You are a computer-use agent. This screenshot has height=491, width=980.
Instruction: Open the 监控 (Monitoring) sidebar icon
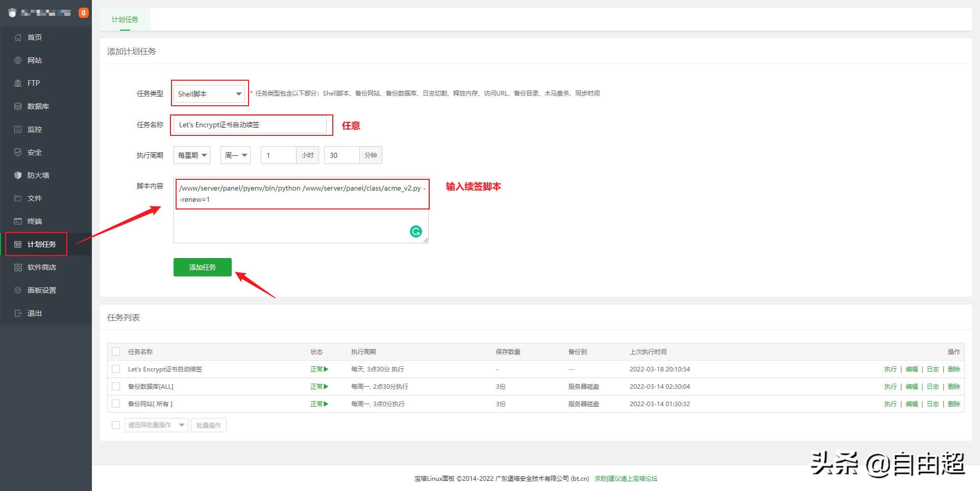click(35, 129)
